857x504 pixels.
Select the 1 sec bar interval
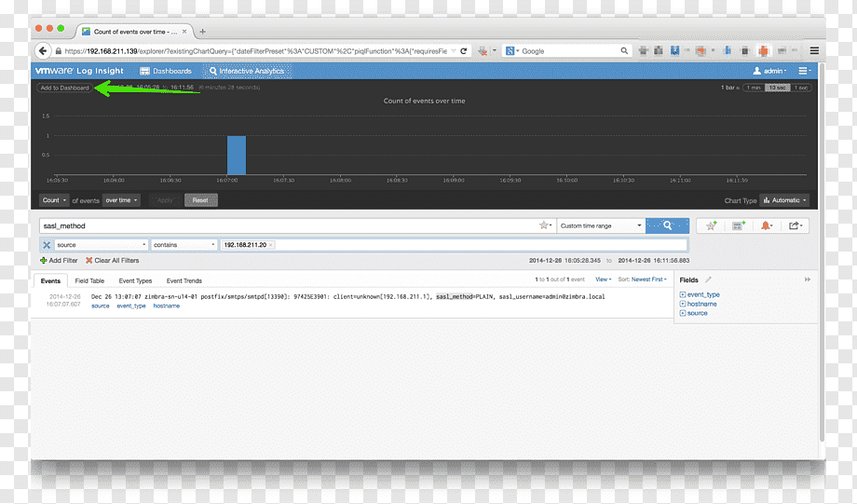click(801, 88)
